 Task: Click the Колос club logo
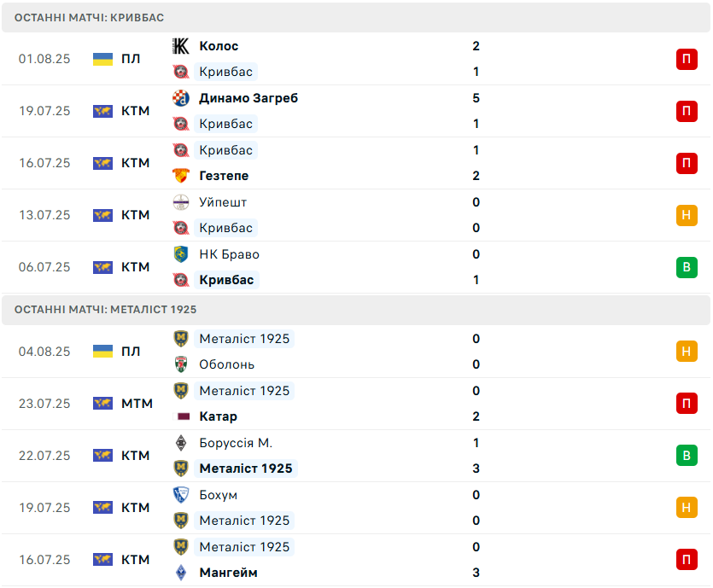[x=181, y=46]
